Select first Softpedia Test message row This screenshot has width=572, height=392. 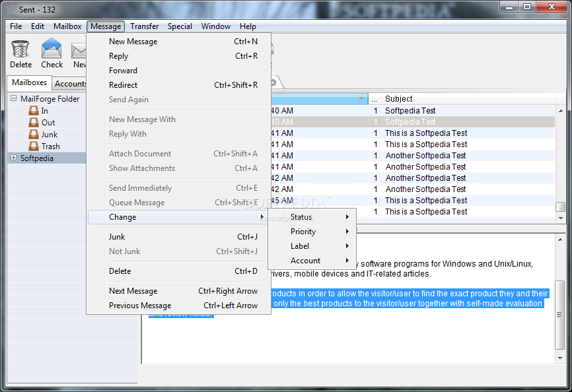pos(413,110)
